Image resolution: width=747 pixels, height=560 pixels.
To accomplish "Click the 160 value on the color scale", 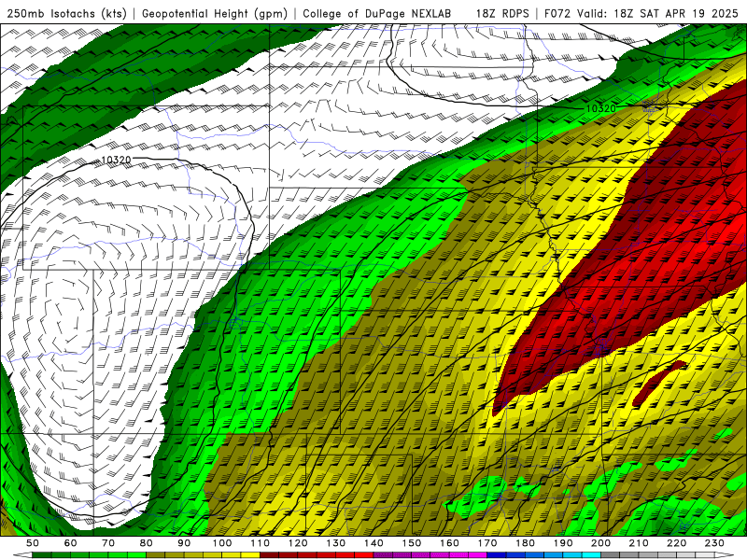I will 449,543.
